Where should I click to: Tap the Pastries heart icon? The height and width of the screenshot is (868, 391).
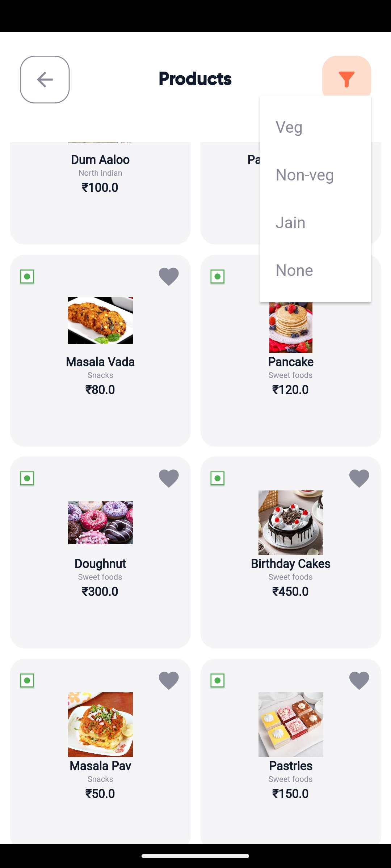coord(359,681)
